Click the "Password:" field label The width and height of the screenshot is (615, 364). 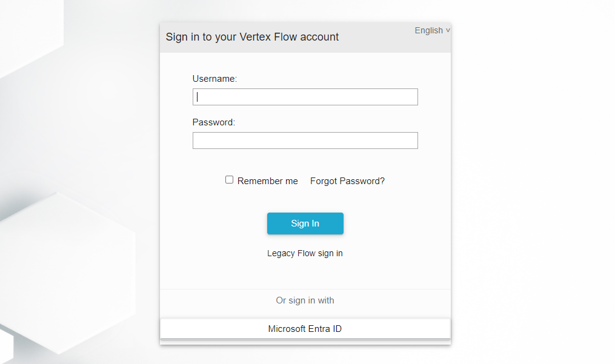click(x=213, y=122)
